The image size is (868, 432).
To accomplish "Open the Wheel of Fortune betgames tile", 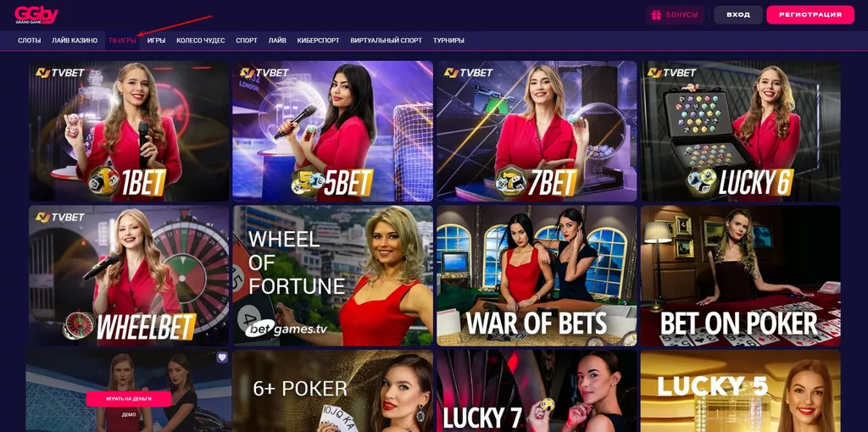I will [332, 276].
